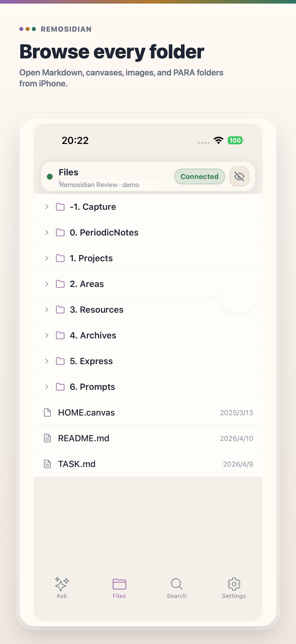The image size is (296, 644).
Task: Toggle the hidden files eye icon
Action: (239, 176)
